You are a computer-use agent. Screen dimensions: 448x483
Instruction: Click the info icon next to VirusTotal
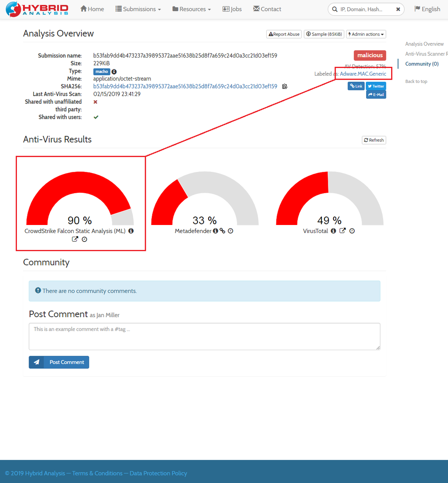(x=333, y=231)
